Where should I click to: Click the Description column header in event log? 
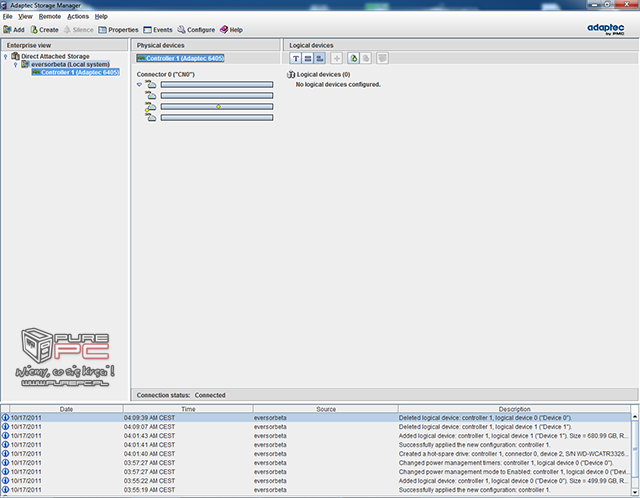514,409
